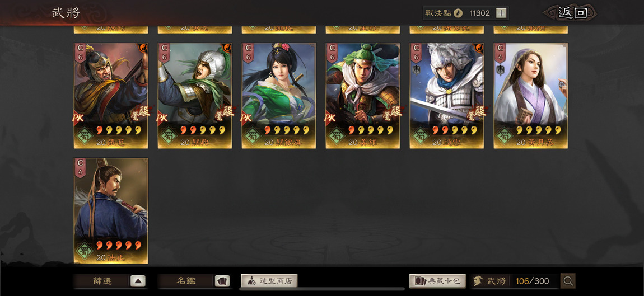Open the 典藏卡包 collection card pack
Viewport: 644px width, 296px height.
click(437, 281)
